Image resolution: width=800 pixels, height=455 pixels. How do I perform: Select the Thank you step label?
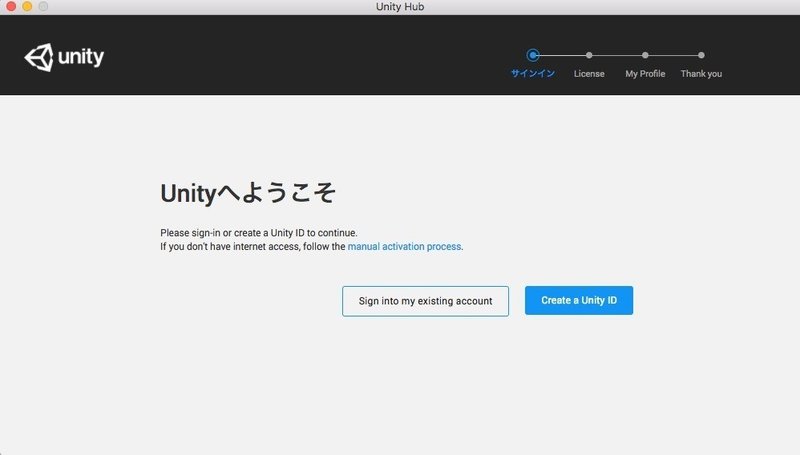click(x=701, y=73)
